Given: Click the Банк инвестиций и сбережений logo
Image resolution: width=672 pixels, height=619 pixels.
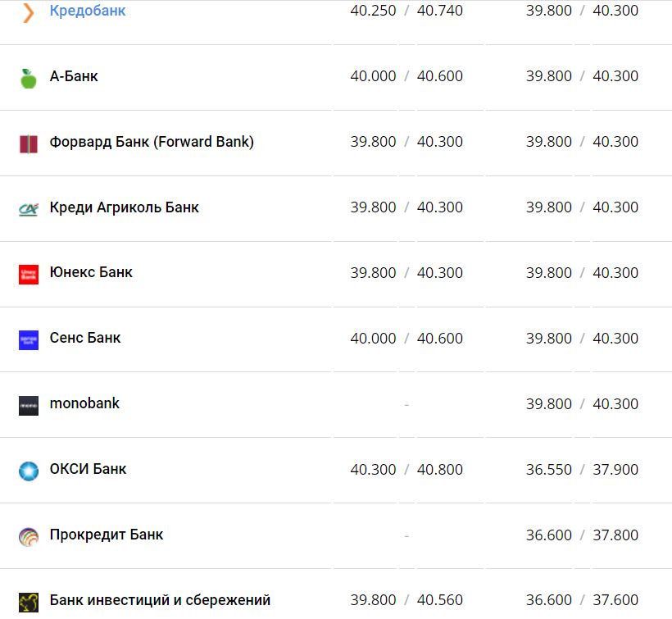Looking at the screenshot, I should [29, 602].
